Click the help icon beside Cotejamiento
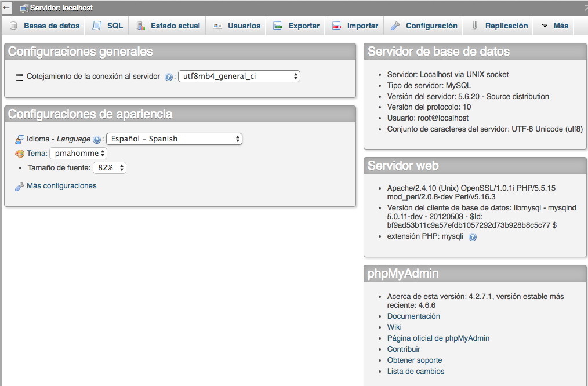588x386 pixels. (x=169, y=77)
